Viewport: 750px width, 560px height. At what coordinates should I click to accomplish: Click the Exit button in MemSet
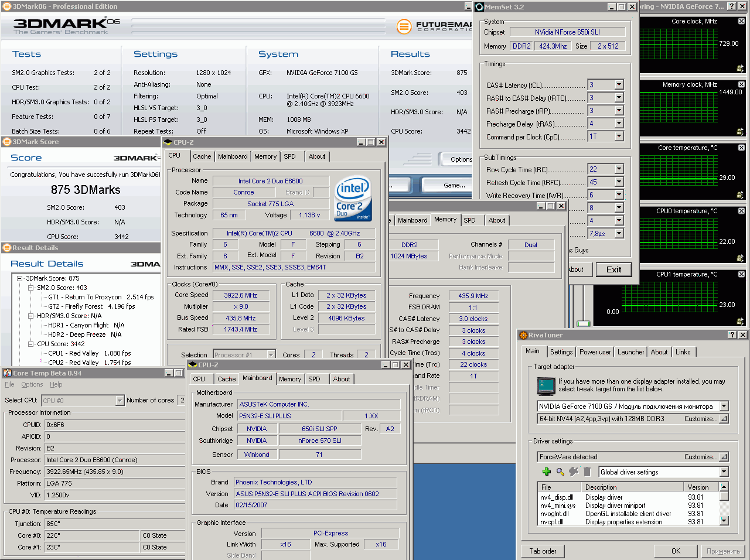point(614,270)
